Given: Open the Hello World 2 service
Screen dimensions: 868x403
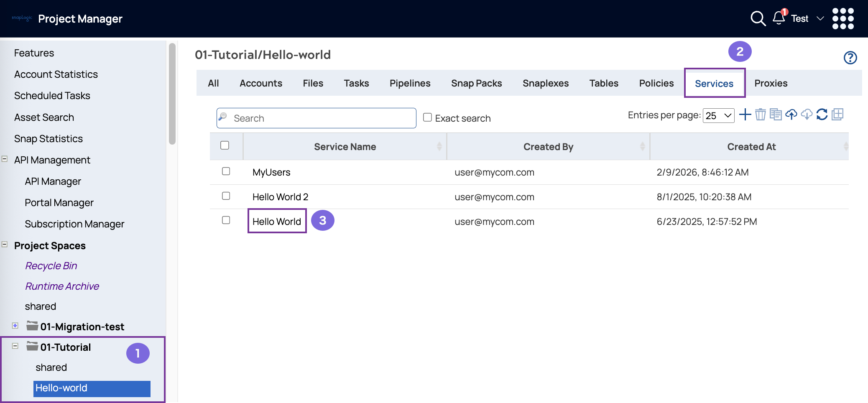Looking at the screenshot, I should (x=280, y=197).
